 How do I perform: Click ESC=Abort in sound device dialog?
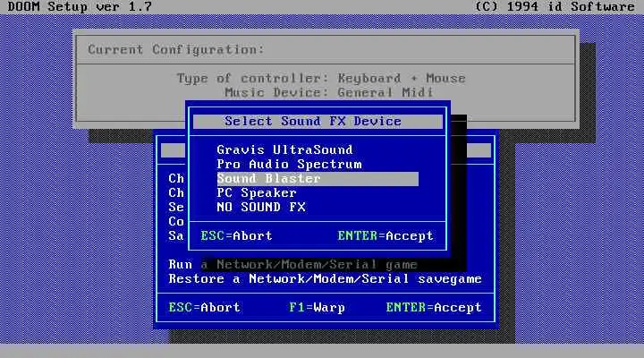(236, 236)
